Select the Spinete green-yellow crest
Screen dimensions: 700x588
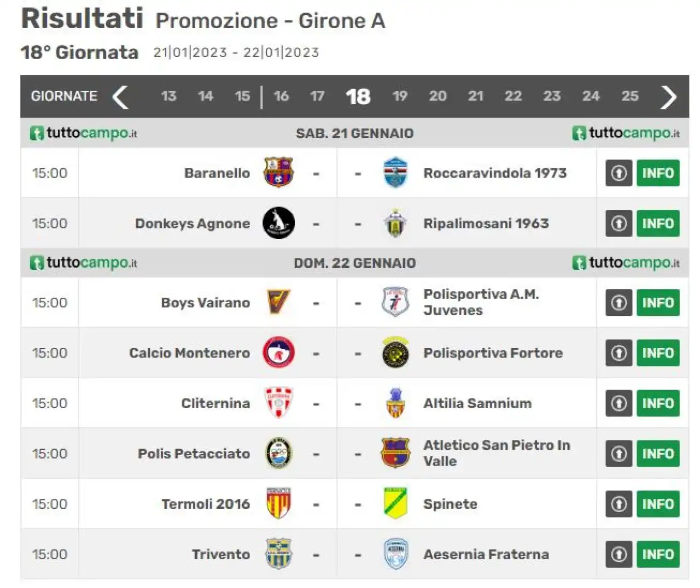click(395, 503)
